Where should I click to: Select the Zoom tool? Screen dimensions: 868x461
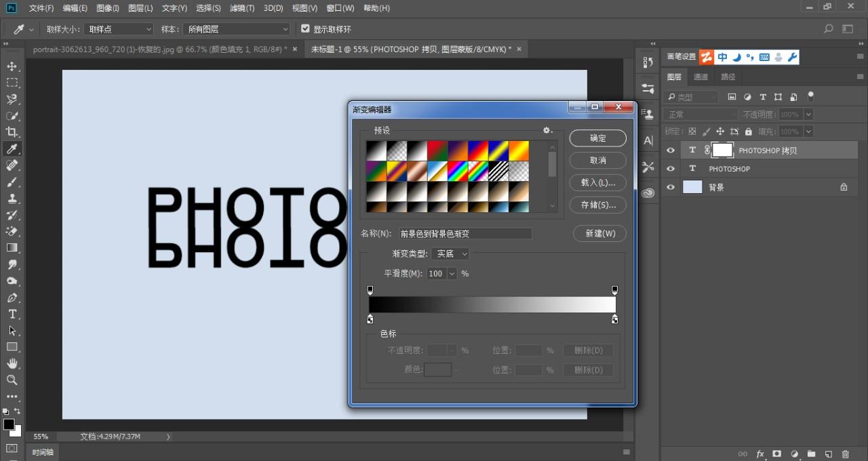[x=12, y=380]
